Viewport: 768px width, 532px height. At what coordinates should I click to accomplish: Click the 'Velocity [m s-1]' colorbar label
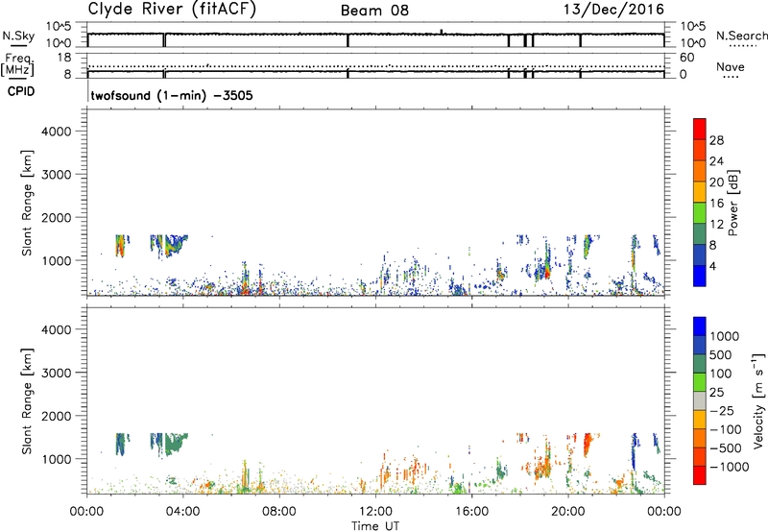pos(758,400)
